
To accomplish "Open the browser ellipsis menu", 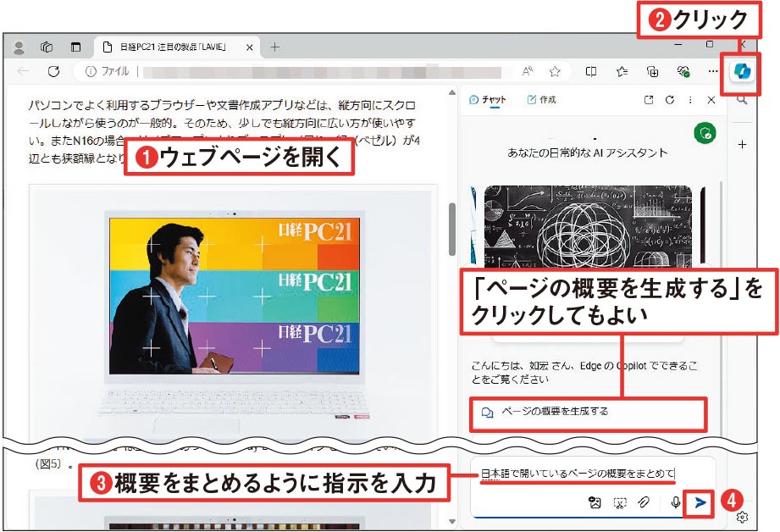I will (x=711, y=72).
